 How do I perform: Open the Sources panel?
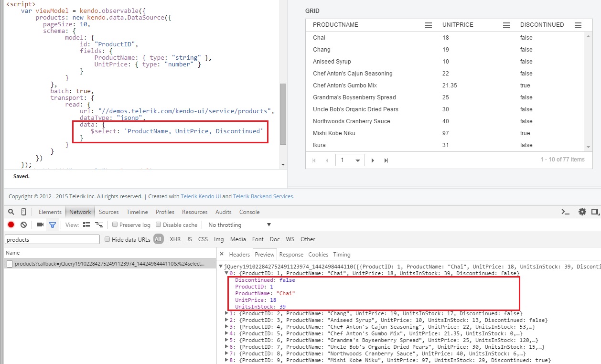tap(109, 212)
